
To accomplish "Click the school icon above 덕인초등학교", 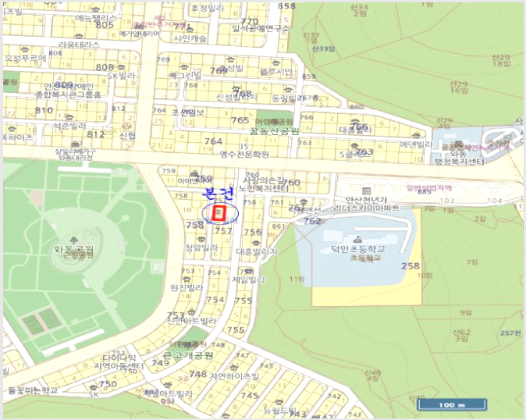I will click(358, 240).
